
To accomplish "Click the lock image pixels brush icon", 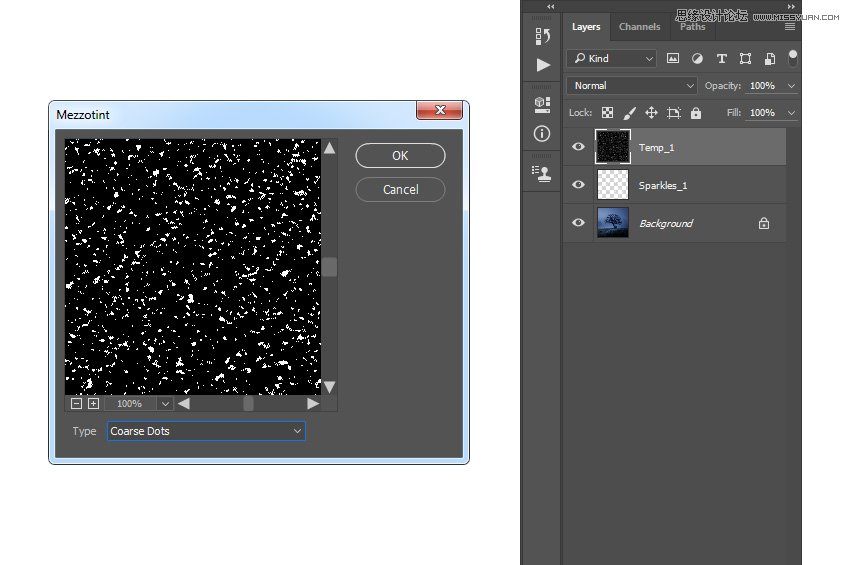I will coord(629,113).
